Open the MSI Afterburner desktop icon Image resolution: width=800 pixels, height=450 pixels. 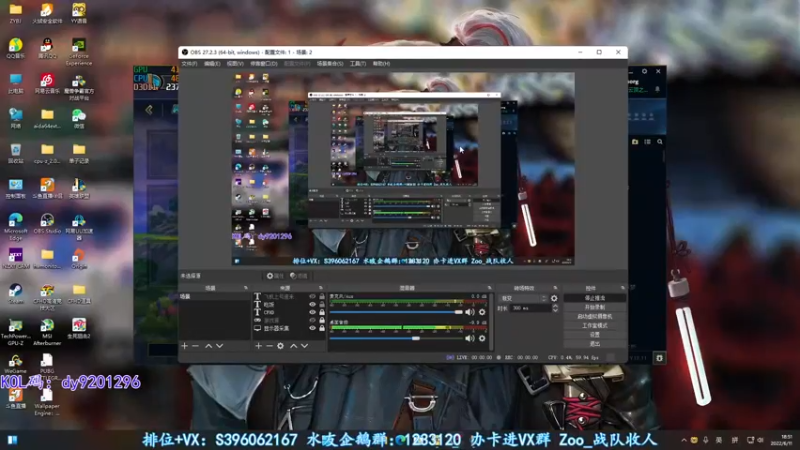point(47,332)
